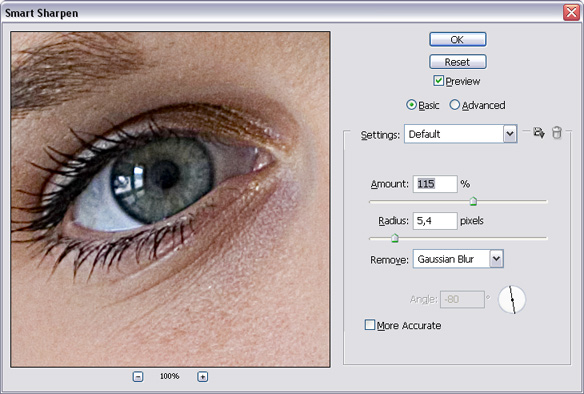Click into the Amount percentage field
Image resolution: width=584 pixels, height=394 pixels.
pyautogui.click(x=435, y=184)
